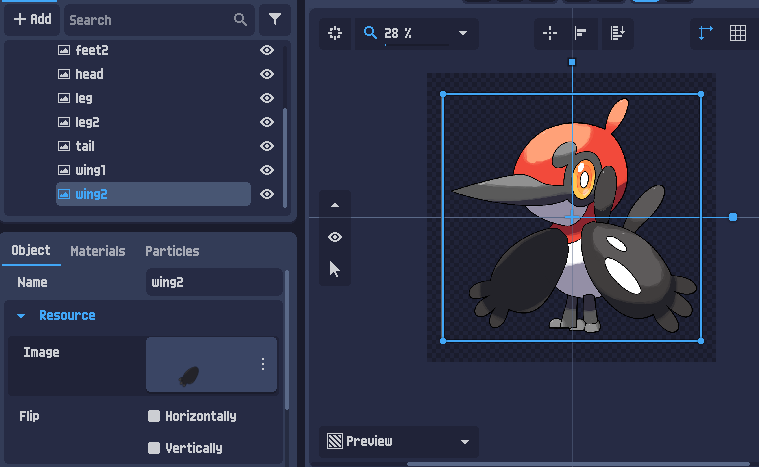Screen dimensions: 759x467
Task: Switch to the Particles tab
Action: pyautogui.click(x=172, y=251)
